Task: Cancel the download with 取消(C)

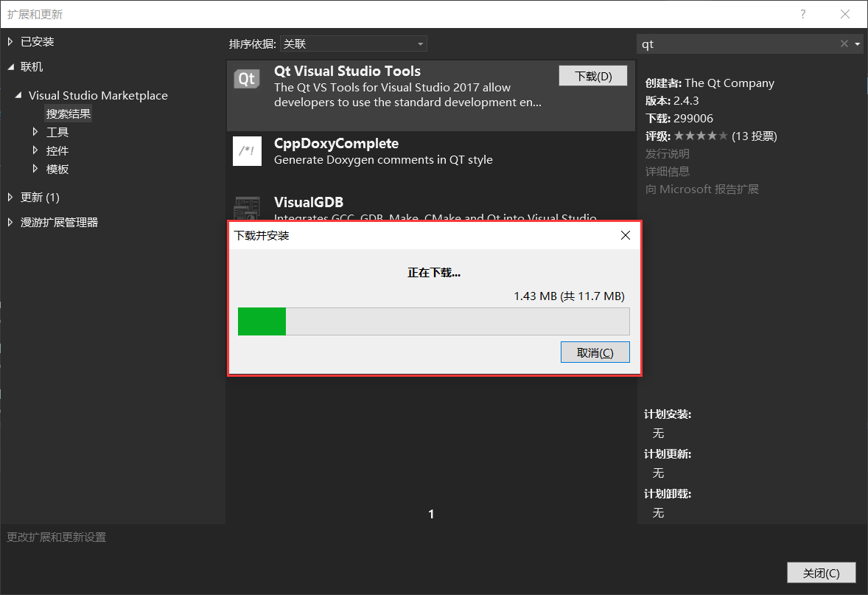Action: pyautogui.click(x=595, y=352)
